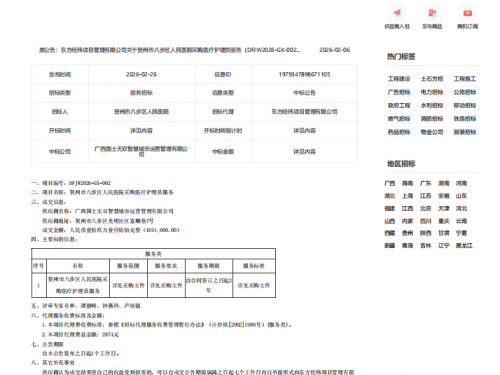Select the 土石方招 hot tag
This screenshot has width=500, height=375.
(x=432, y=79)
